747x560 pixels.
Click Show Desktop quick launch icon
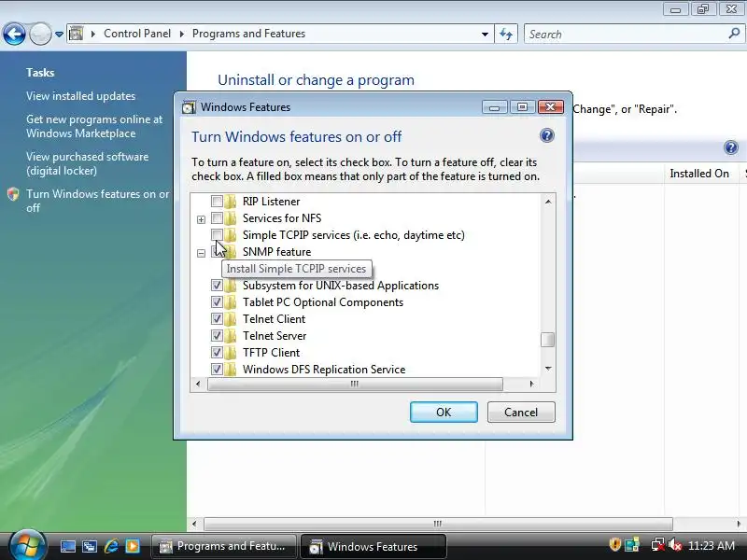67,546
